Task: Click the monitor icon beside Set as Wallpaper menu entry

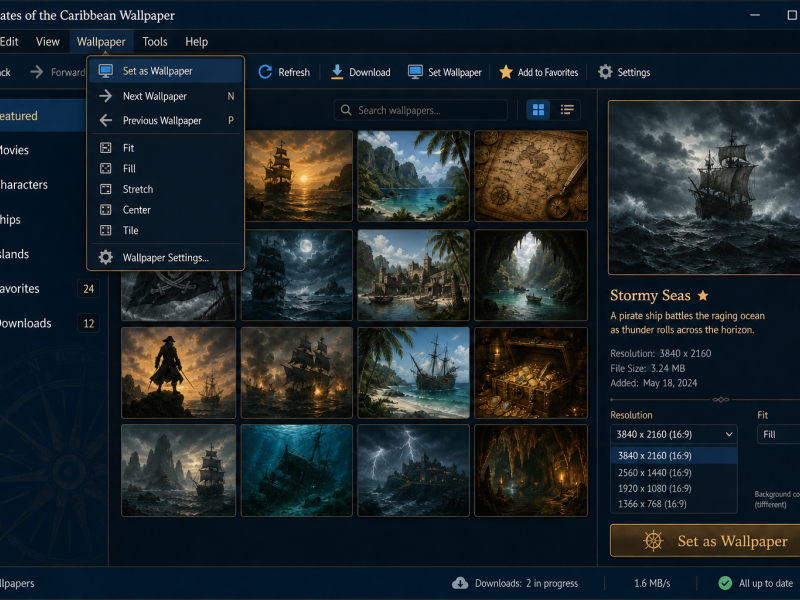Action: click(106, 71)
